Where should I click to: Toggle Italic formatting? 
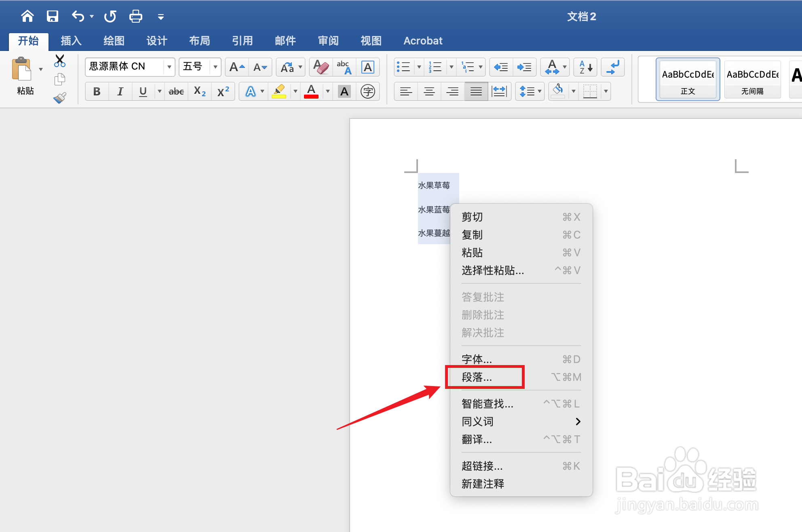tap(120, 92)
